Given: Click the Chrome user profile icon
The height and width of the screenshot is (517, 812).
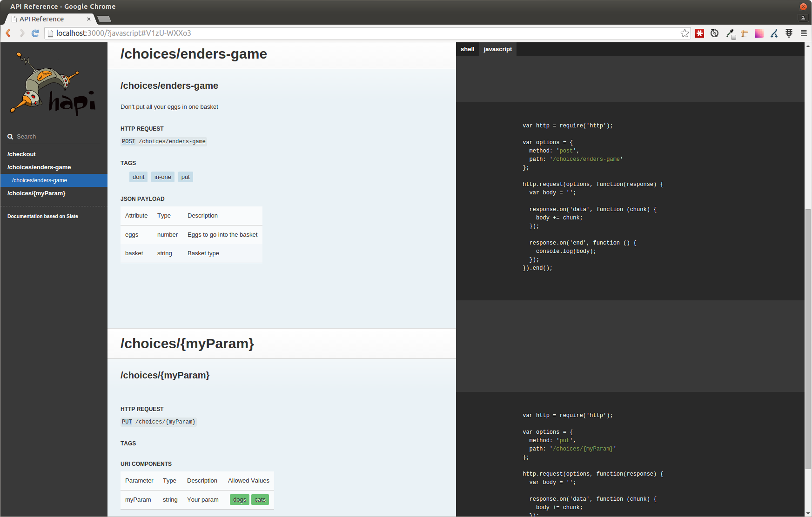Looking at the screenshot, I should (803, 18).
